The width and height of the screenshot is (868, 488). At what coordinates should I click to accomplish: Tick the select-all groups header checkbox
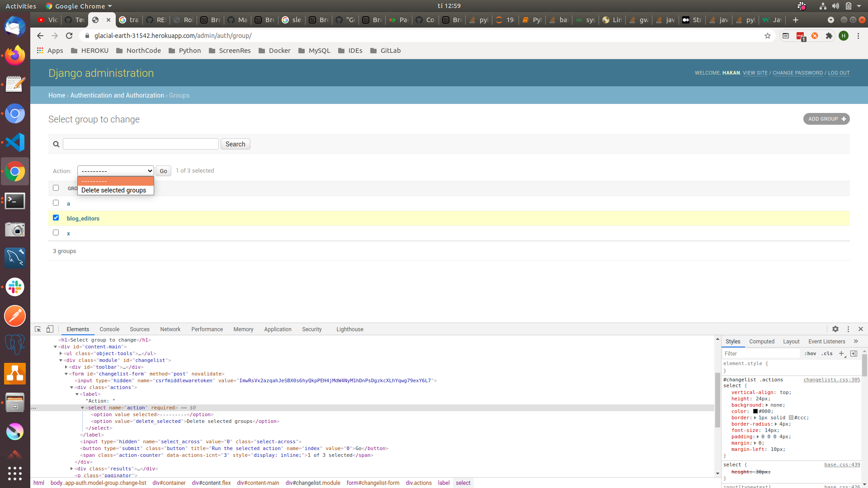point(56,188)
